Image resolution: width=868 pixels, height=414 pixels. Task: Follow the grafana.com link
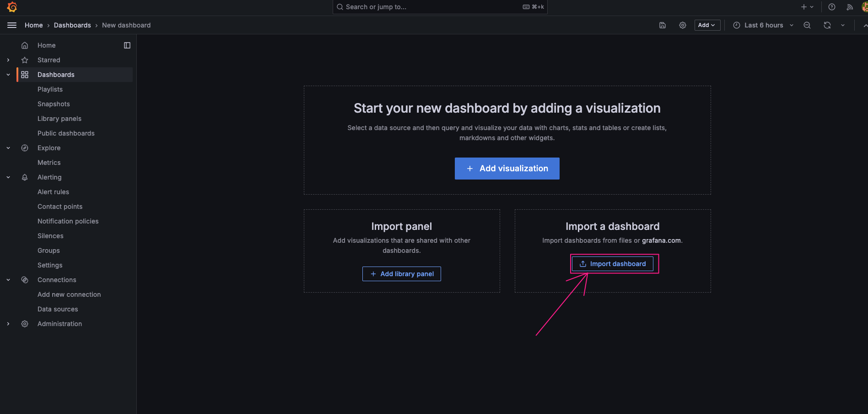(x=661, y=240)
